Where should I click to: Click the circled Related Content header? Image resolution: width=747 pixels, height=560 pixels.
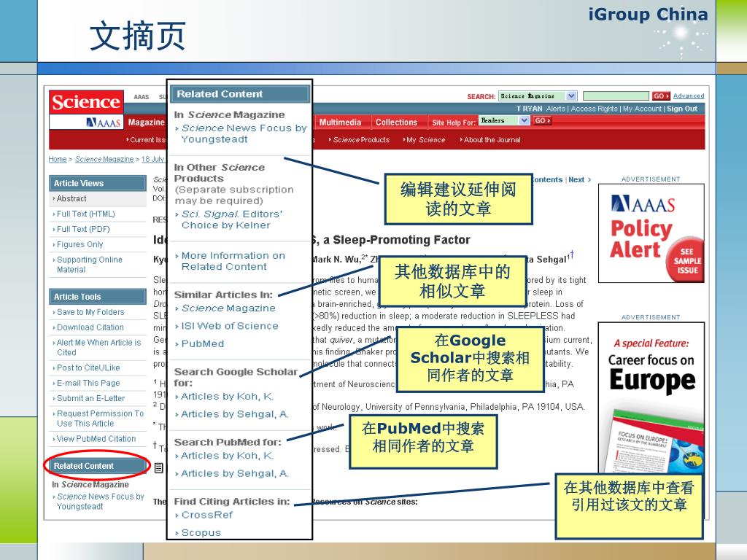98,466
